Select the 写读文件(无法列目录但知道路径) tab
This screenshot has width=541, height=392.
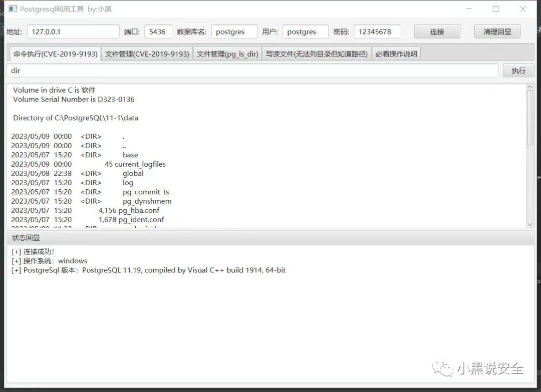317,54
